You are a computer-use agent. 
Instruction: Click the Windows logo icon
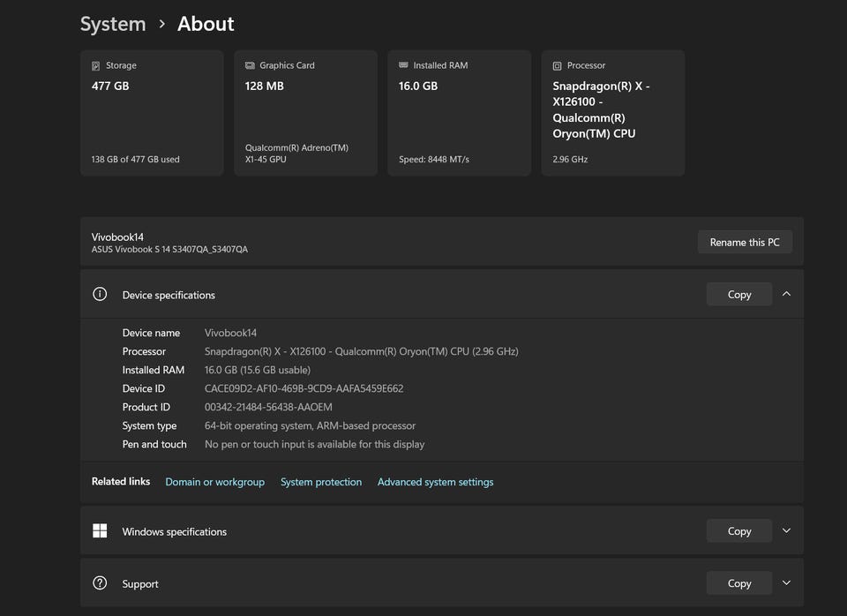click(x=100, y=530)
